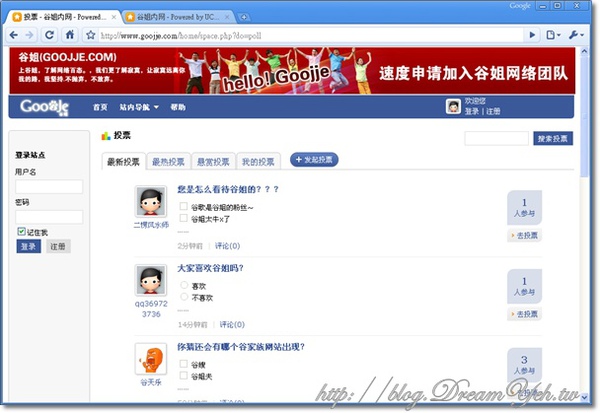Click the blue 登录 button in sidebar
This screenshot has height=413, width=600.
29,246
